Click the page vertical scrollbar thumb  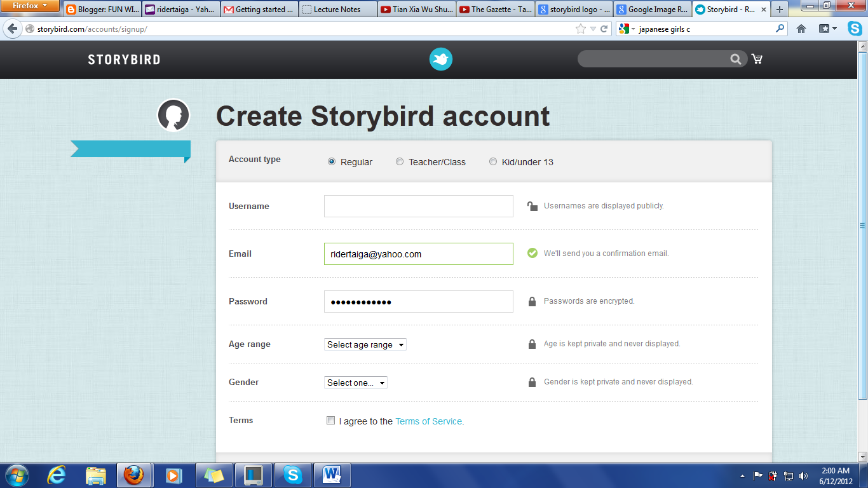[862, 225]
